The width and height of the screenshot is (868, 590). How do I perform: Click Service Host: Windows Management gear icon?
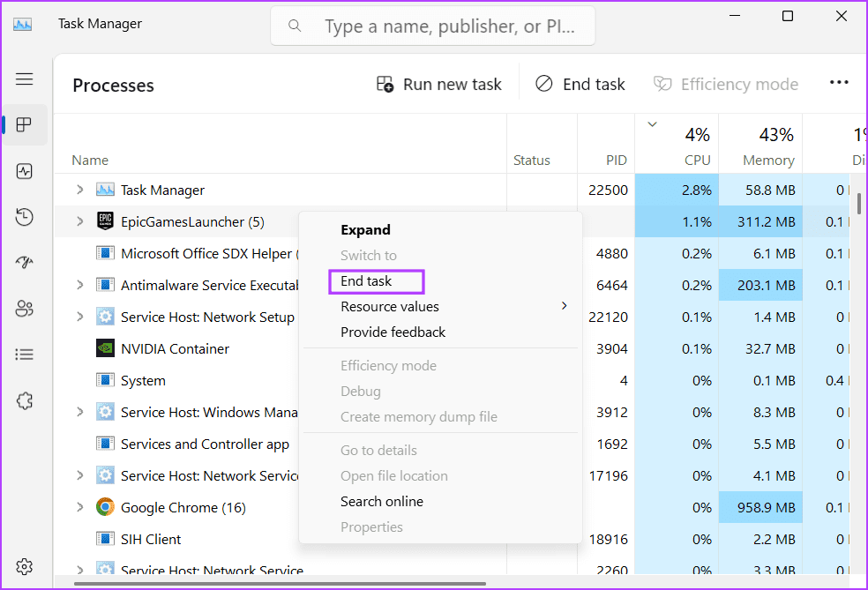[105, 412]
